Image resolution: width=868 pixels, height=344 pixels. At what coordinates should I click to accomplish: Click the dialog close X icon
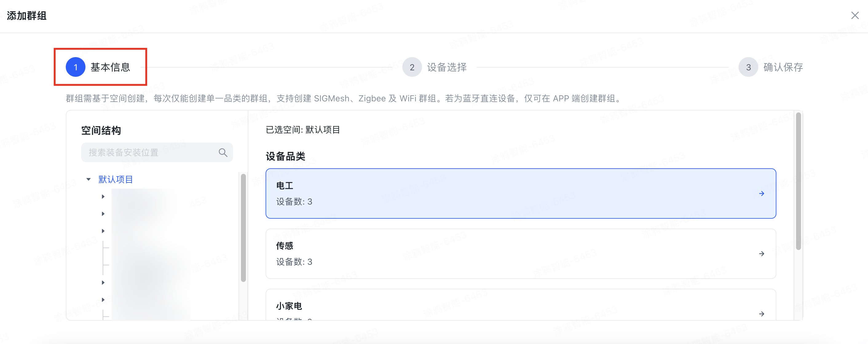coord(855,15)
